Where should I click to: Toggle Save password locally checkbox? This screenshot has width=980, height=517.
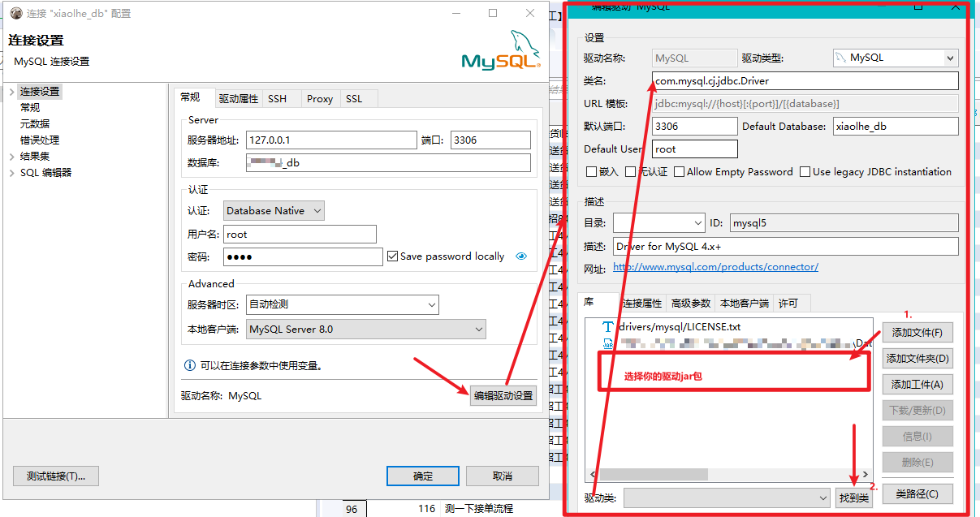click(x=393, y=256)
